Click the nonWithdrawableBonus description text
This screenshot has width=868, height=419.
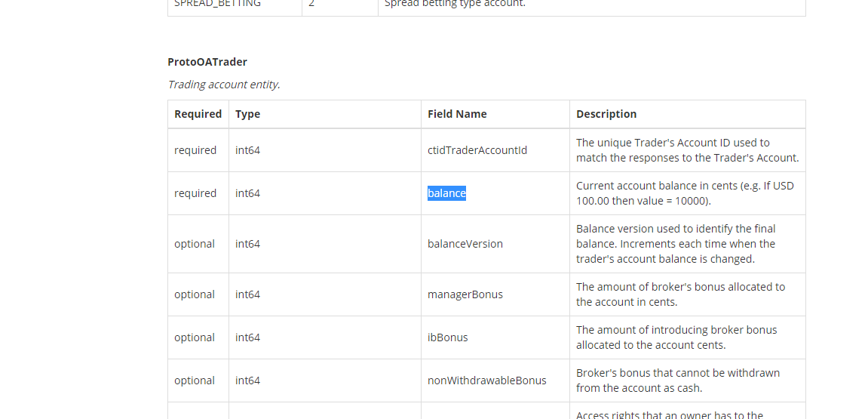click(x=678, y=380)
